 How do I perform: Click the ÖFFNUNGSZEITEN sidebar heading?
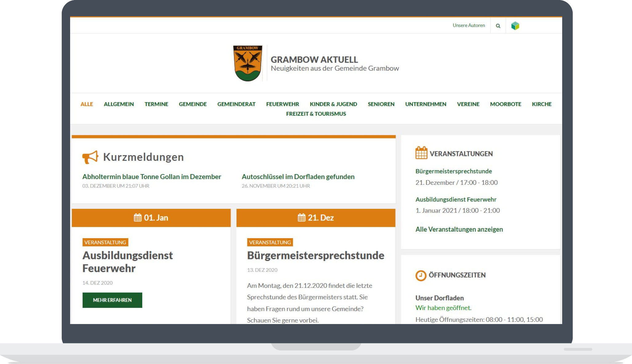point(457,275)
